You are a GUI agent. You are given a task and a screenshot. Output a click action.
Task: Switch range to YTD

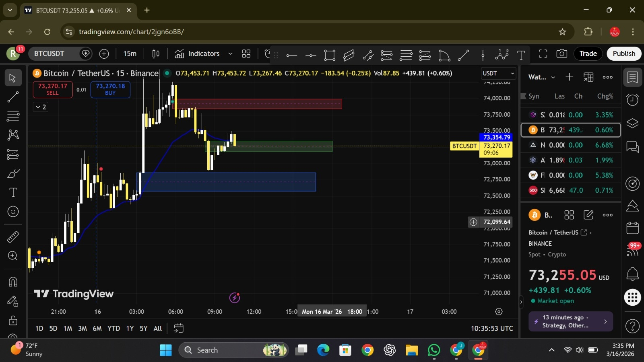click(x=114, y=328)
